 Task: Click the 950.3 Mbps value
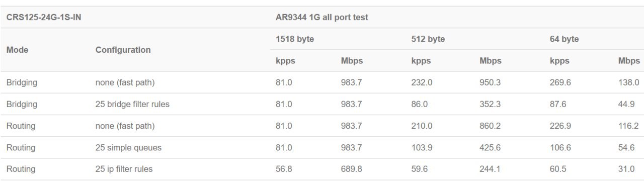pos(490,82)
